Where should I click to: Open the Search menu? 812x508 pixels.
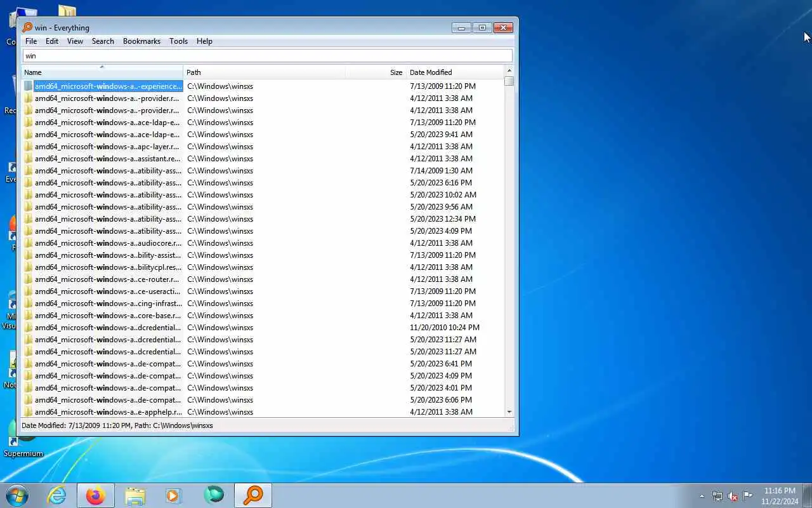coord(103,41)
